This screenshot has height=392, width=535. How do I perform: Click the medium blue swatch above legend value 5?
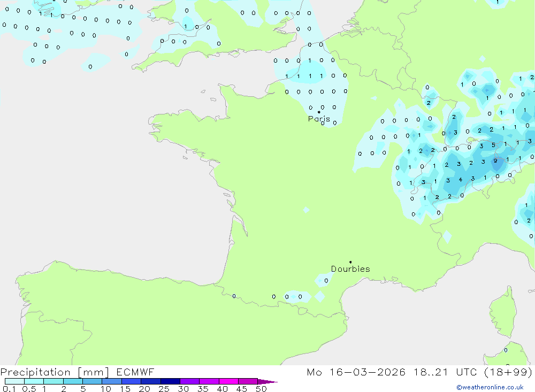[93, 381]
